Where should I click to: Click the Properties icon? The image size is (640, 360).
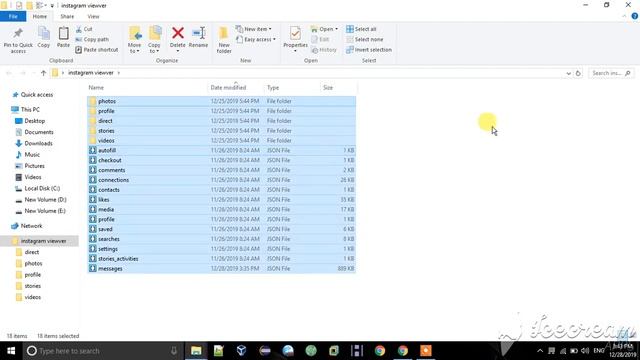point(295,38)
